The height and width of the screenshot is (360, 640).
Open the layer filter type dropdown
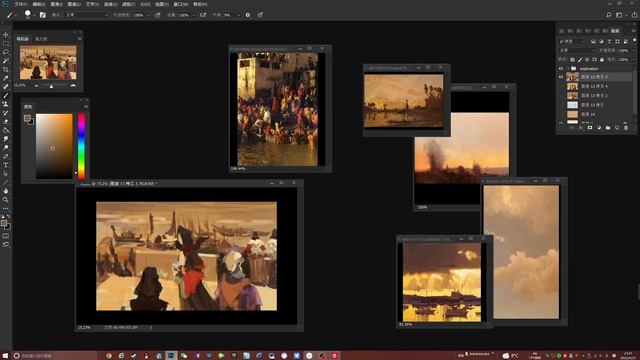573,41
